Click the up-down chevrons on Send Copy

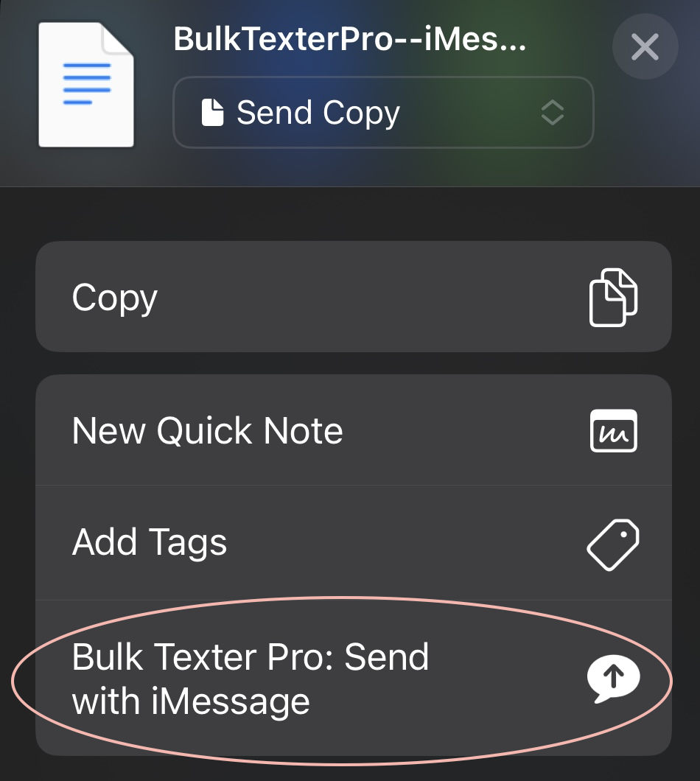pyautogui.click(x=552, y=112)
